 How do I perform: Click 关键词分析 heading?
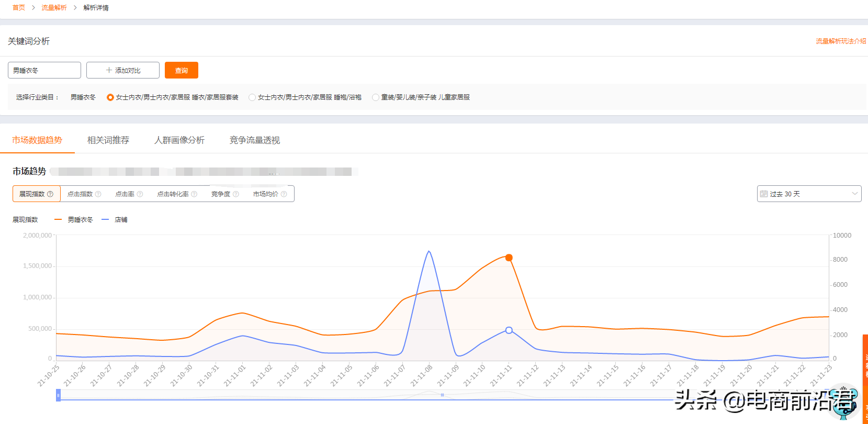coord(29,41)
